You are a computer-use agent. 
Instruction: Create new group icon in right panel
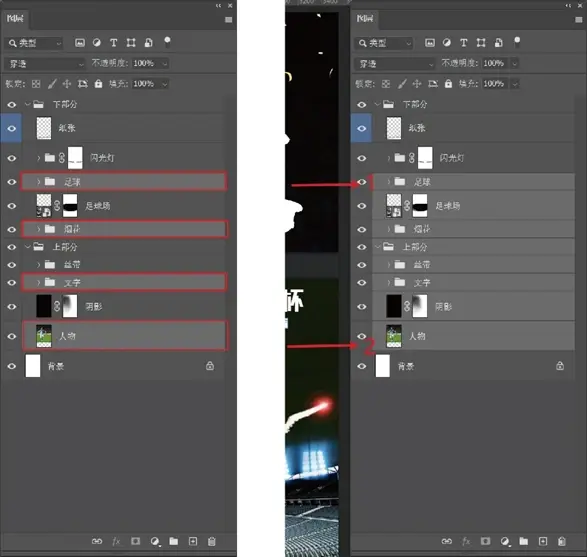524,541
